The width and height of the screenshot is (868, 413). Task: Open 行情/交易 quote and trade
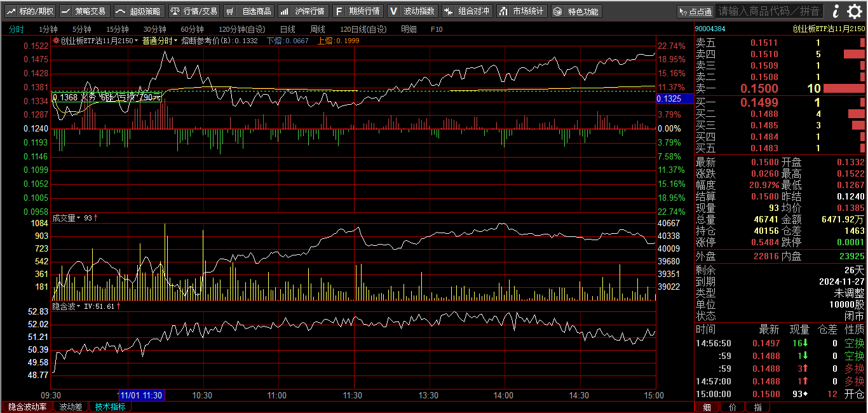(194, 11)
